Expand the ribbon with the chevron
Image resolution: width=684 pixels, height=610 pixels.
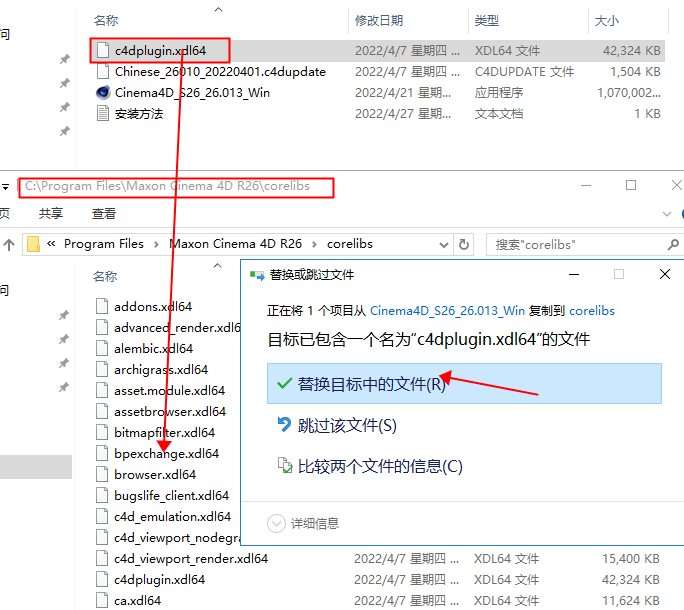(667, 214)
